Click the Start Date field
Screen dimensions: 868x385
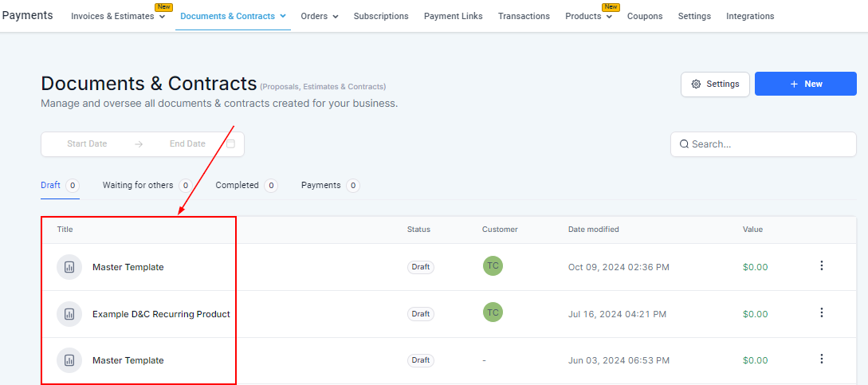87,144
